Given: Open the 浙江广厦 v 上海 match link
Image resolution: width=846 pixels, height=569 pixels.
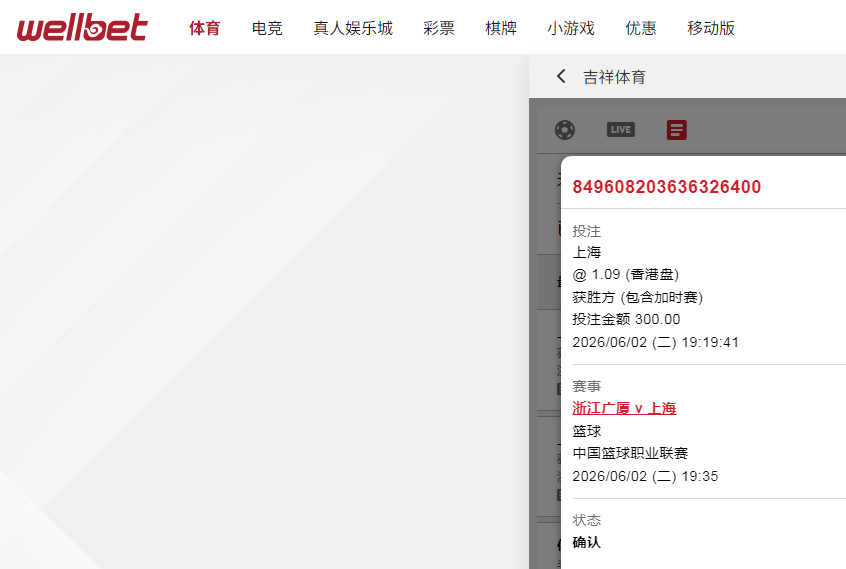Looking at the screenshot, I should point(624,408).
